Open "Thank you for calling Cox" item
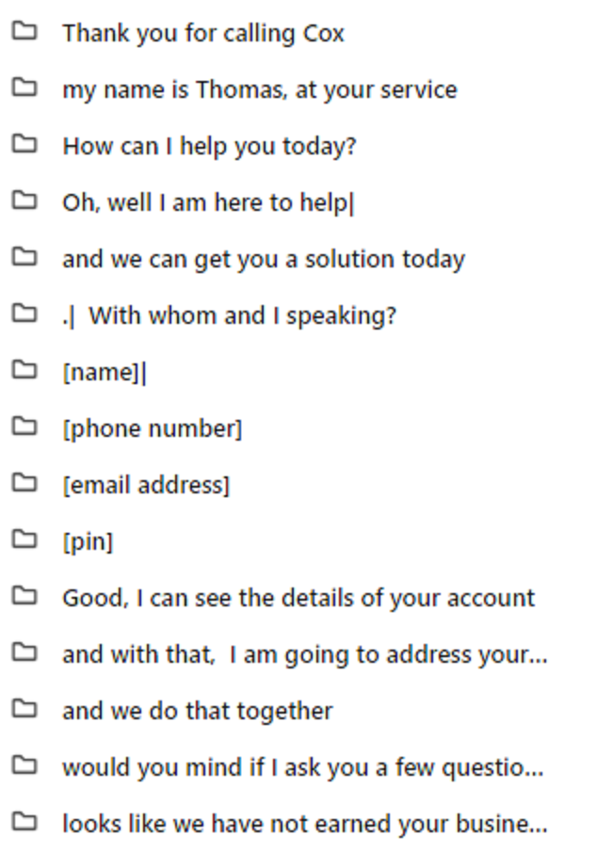Screen dimensions: 597x868 coord(203,34)
